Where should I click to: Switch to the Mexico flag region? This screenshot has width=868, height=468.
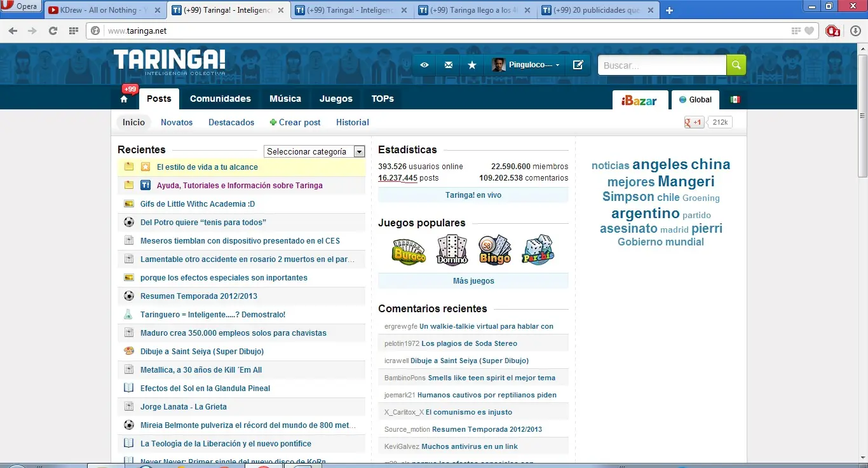pos(734,100)
